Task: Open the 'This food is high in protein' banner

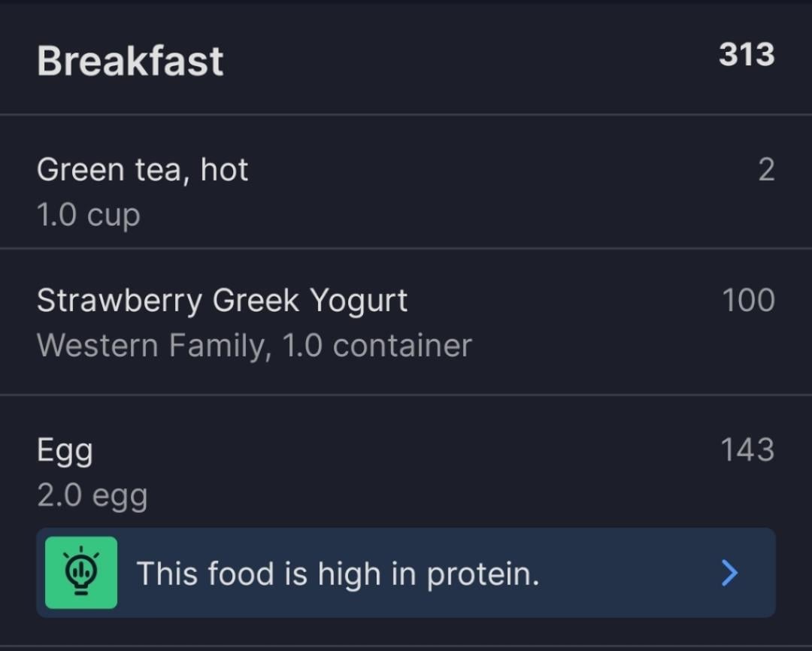Action: coord(406,573)
